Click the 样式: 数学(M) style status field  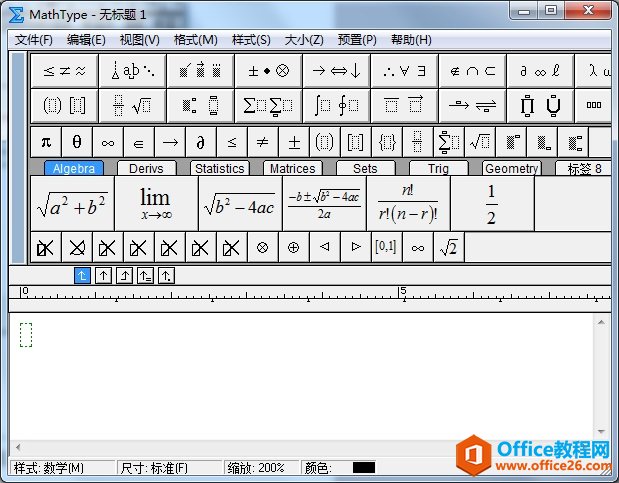tap(62, 468)
